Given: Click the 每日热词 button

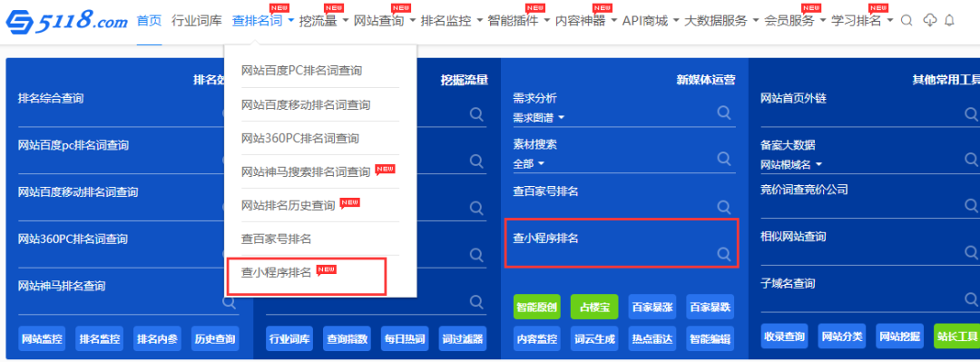Looking at the screenshot, I should (x=405, y=339).
